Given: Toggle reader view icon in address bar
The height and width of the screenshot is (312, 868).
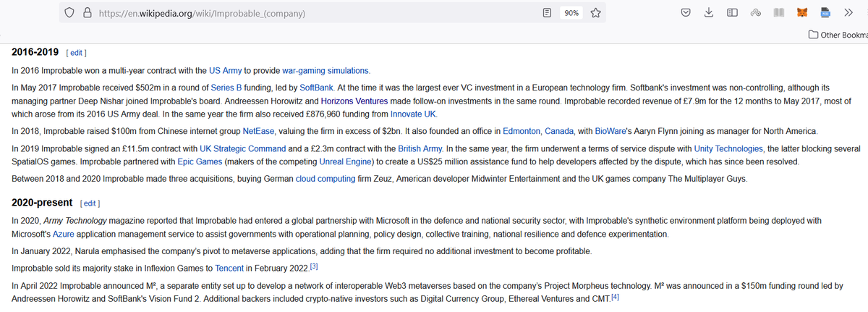Looking at the screenshot, I should pyautogui.click(x=548, y=13).
